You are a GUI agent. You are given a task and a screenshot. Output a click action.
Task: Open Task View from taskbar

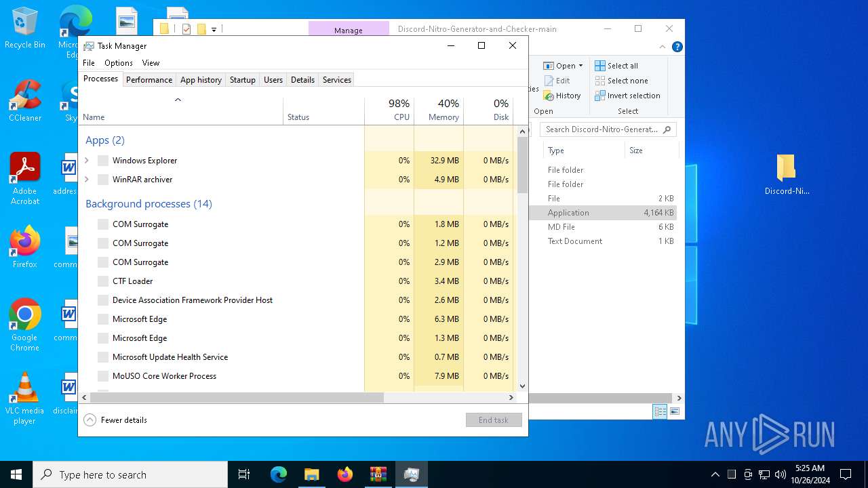pos(244,474)
